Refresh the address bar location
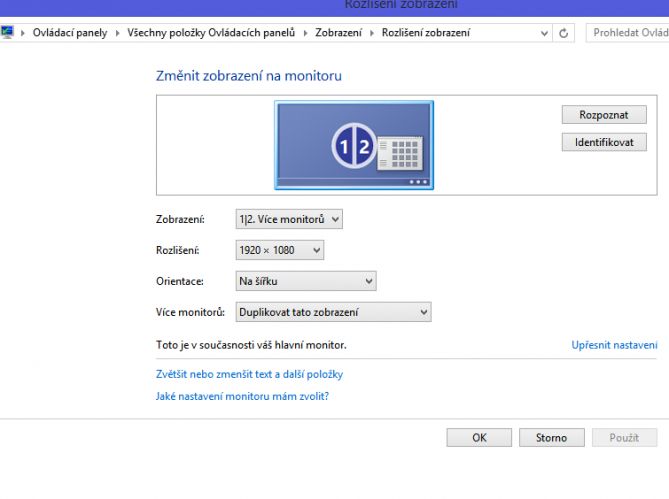Image resolution: width=669 pixels, height=499 pixels. [x=563, y=33]
